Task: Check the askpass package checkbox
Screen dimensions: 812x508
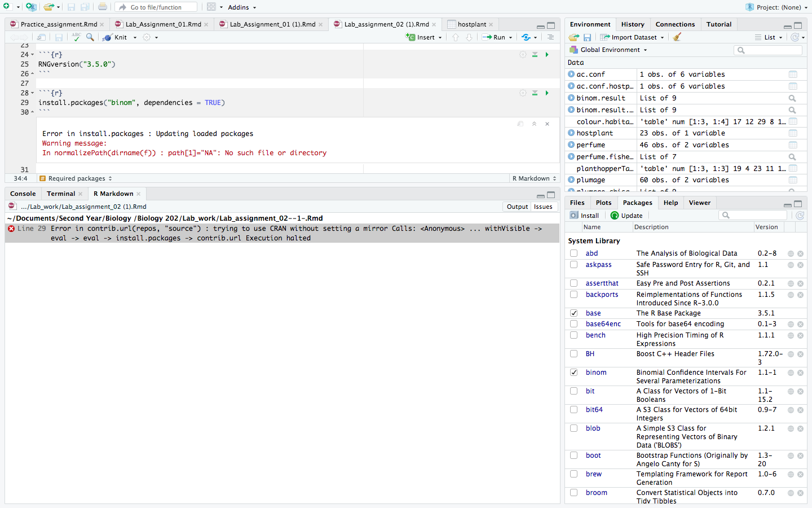Action: pyautogui.click(x=573, y=265)
